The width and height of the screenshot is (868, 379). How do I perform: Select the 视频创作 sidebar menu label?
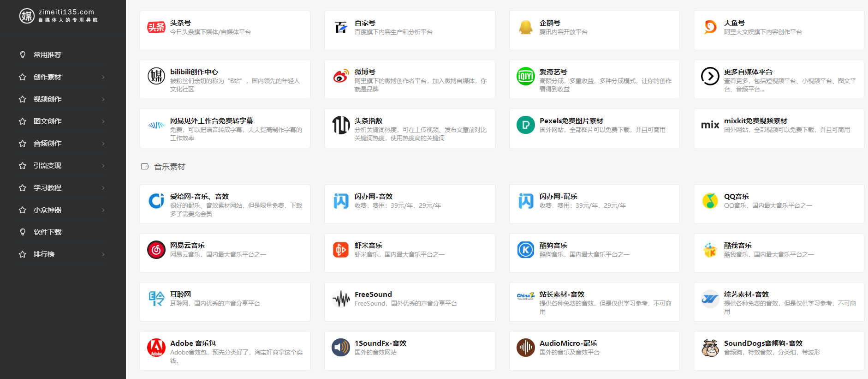tap(48, 99)
